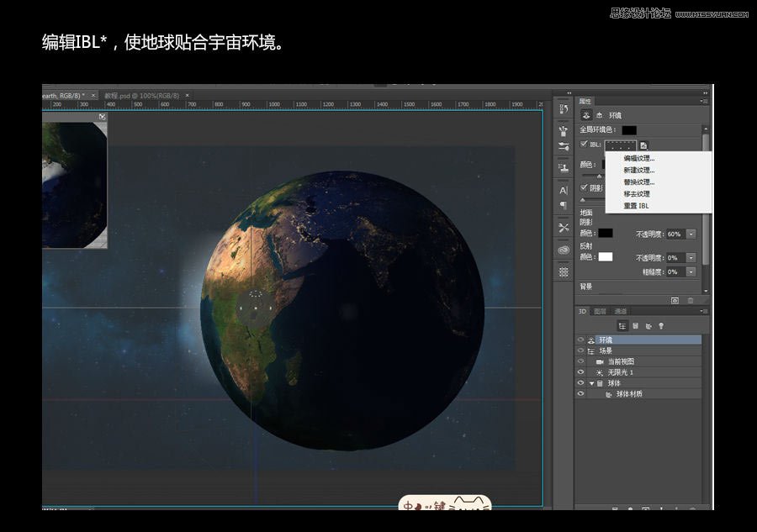Toggle visibility of the 环境 row
Screen dimensions: 757x532
click(x=580, y=340)
